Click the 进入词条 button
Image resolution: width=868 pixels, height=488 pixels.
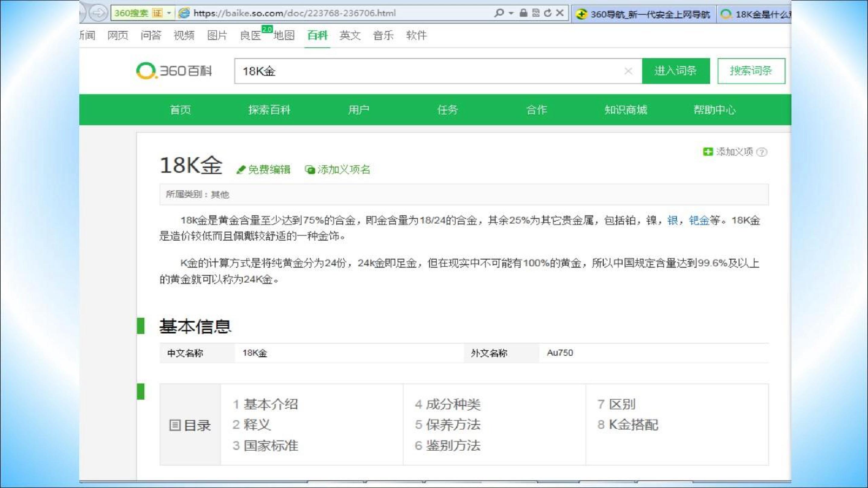click(676, 71)
